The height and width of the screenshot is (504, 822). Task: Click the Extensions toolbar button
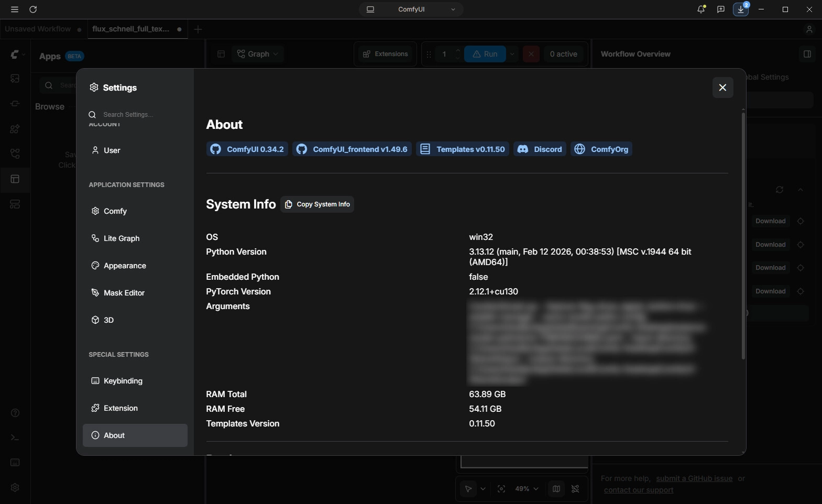(x=386, y=54)
